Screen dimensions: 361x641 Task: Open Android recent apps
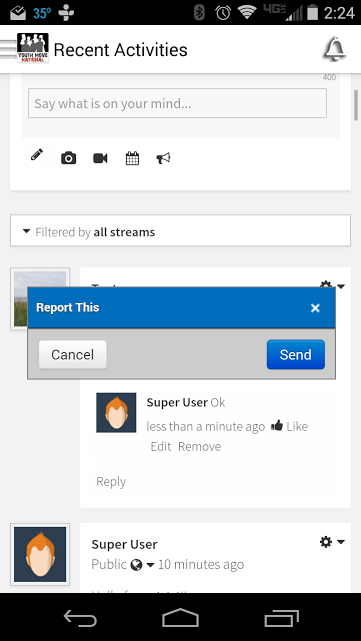click(281, 618)
